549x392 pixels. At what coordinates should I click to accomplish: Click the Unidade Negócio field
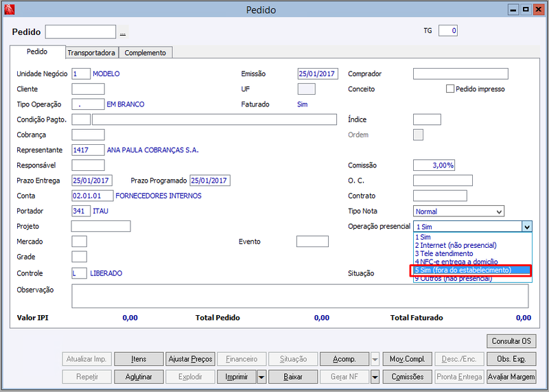[x=81, y=74]
